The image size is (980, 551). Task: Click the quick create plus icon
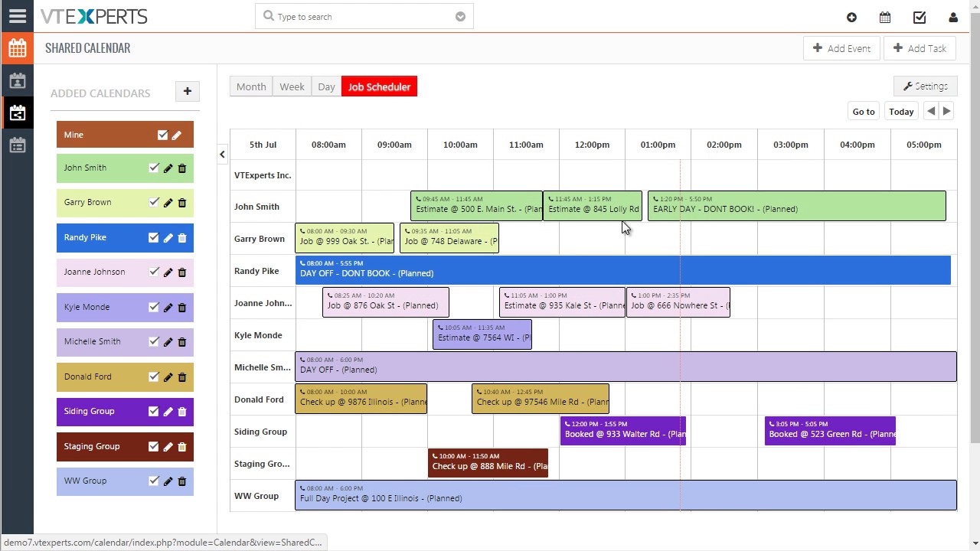pyautogui.click(x=851, y=17)
